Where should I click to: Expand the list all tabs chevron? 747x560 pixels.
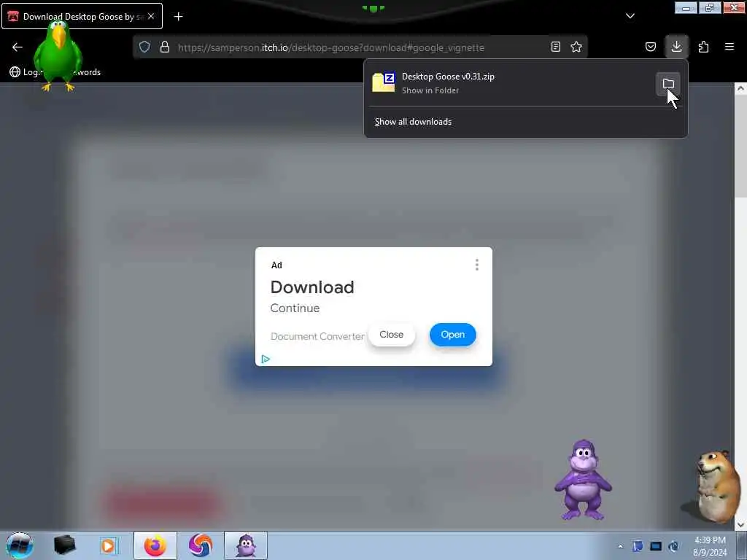[630, 16]
